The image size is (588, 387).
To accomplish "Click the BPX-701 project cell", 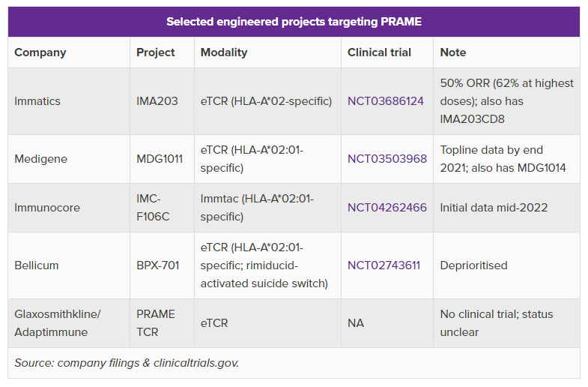I will tap(158, 265).
